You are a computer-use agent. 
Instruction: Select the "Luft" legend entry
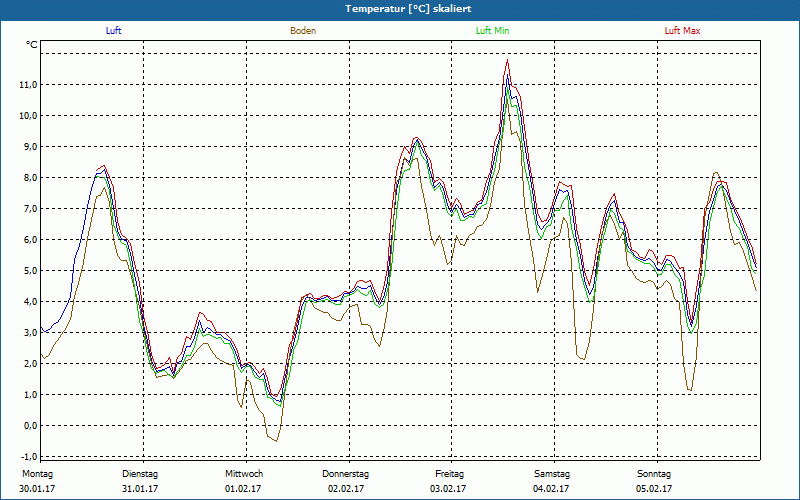click(x=115, y=31)
